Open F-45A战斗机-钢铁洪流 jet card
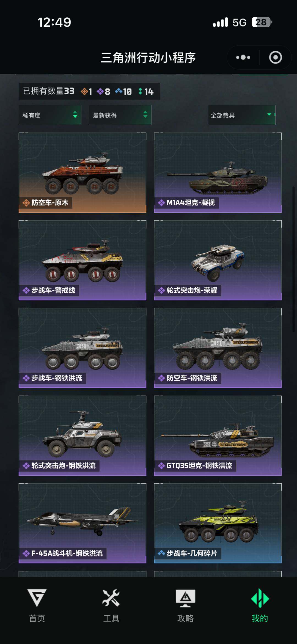The height and width of the screenshot is (644, 297). 82,523
